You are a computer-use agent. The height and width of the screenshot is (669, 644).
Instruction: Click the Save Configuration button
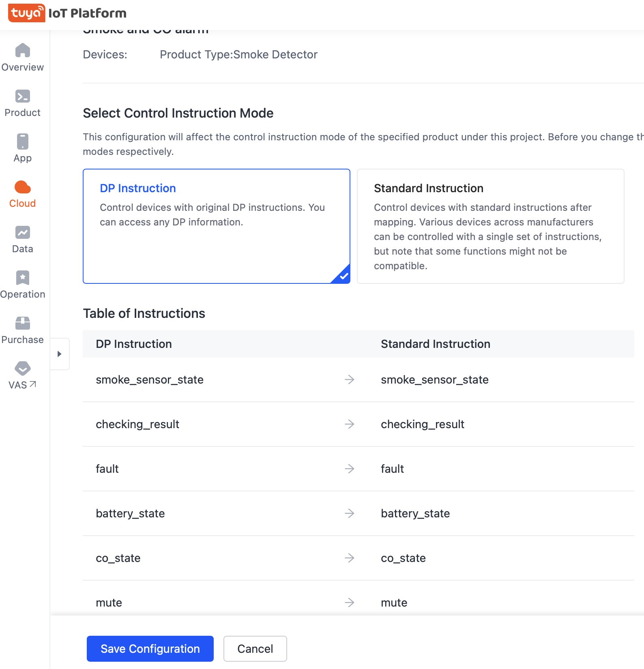click(x=150, y=649)
